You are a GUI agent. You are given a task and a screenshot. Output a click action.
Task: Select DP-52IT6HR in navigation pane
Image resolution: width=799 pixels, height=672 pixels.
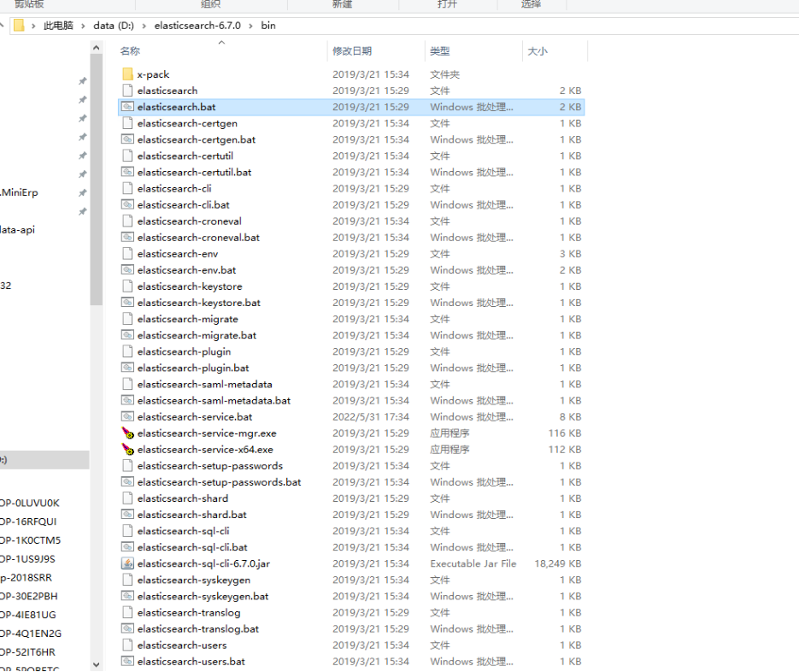(27, 652)
